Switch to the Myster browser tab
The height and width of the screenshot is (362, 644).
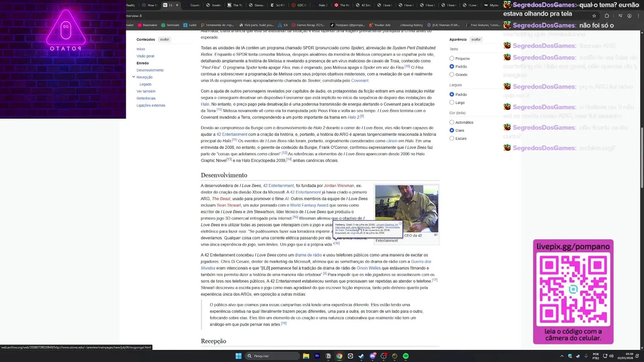click(493, 5)
